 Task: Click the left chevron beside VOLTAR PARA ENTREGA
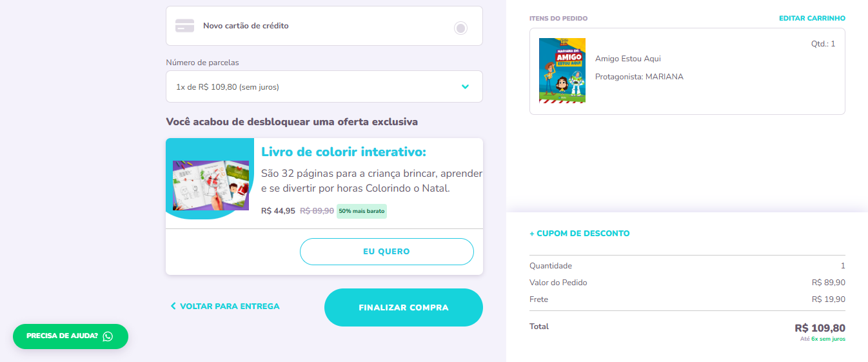(173, 307)
